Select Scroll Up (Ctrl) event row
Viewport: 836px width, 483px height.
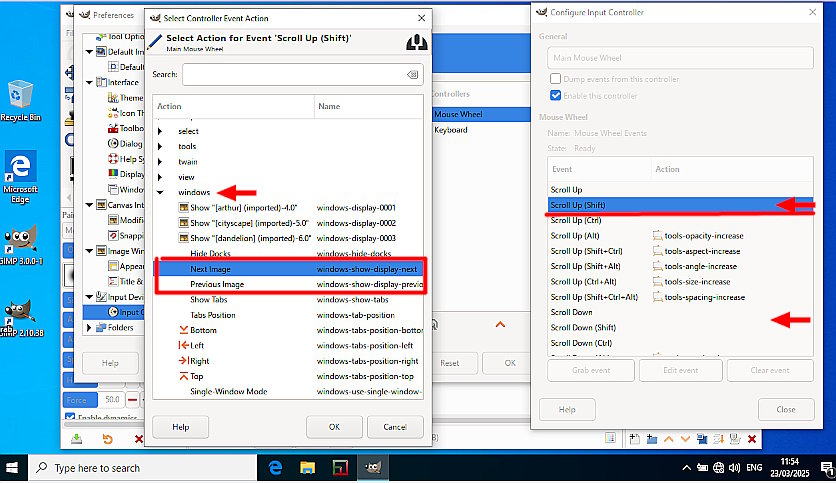coord(576,220)
